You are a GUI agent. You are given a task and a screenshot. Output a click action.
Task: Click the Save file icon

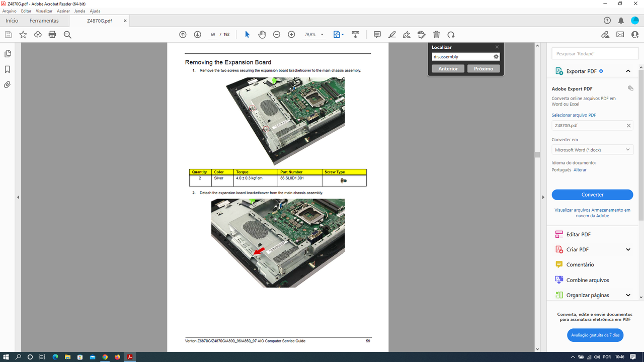point(8,35)
